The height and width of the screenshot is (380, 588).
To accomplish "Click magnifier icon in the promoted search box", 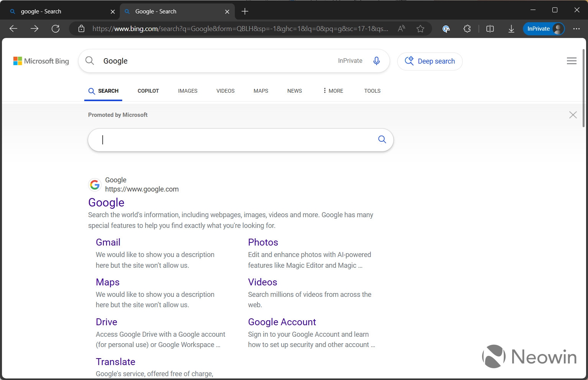I will [x=382, y=139].
